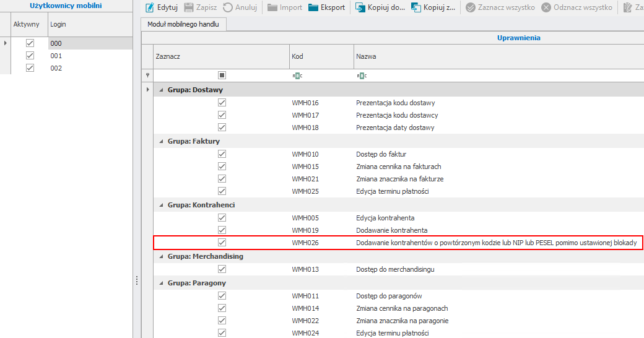The width and height of the screenshot is (644, 338).
Task: Click the Anuluj undo arrow icon
Action: coord(228,8)
